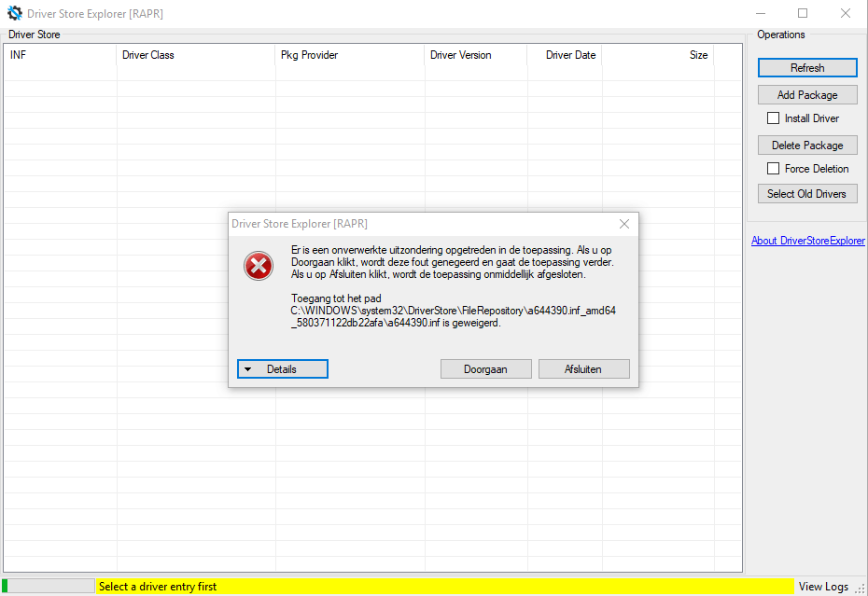Click Select Old Drivers button

click(807, 194)
